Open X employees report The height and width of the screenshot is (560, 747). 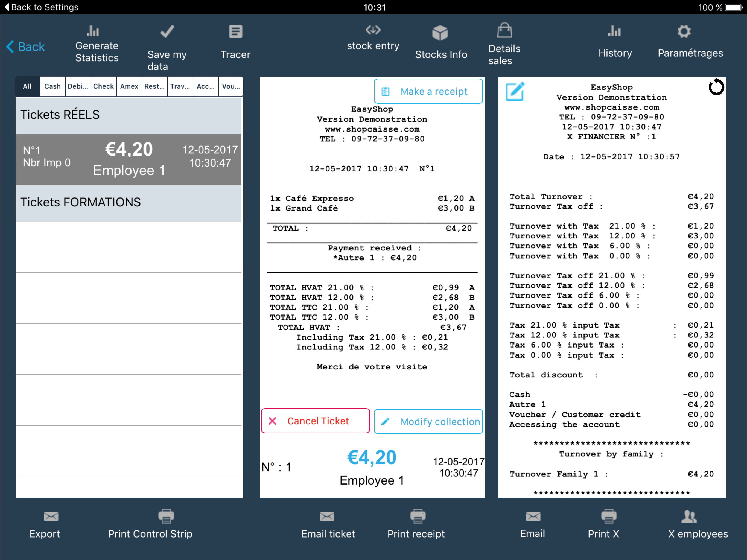(x=698, y=524)
